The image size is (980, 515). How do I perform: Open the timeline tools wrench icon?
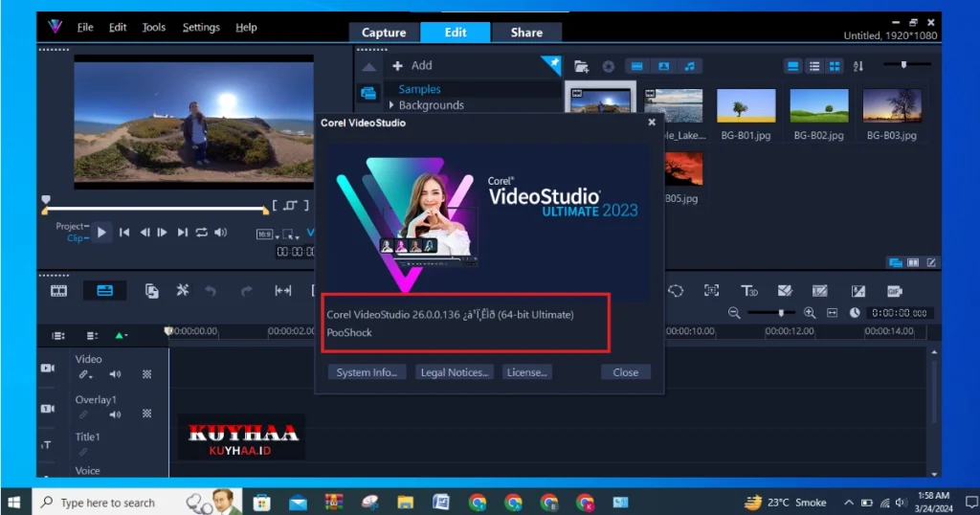183,290
